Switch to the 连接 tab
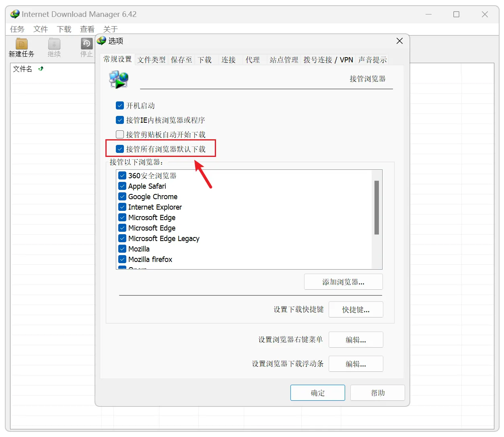504x437 pixels. tap(229, 60)
